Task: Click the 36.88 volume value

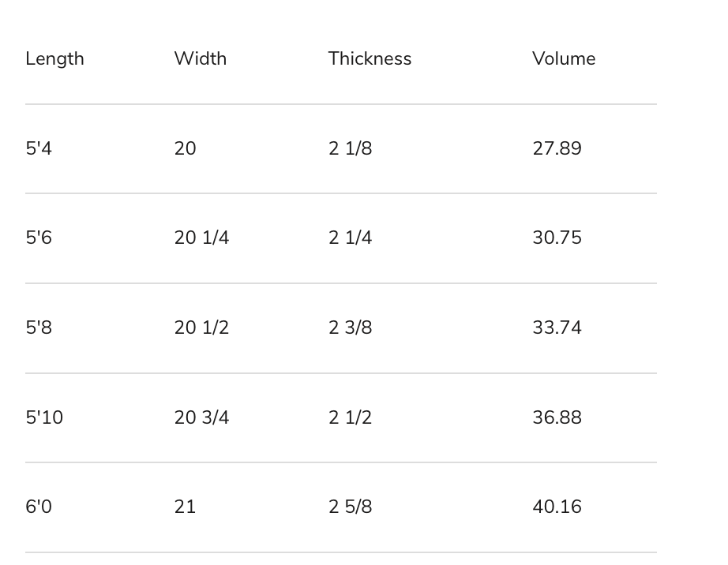Action: [557, 417]
